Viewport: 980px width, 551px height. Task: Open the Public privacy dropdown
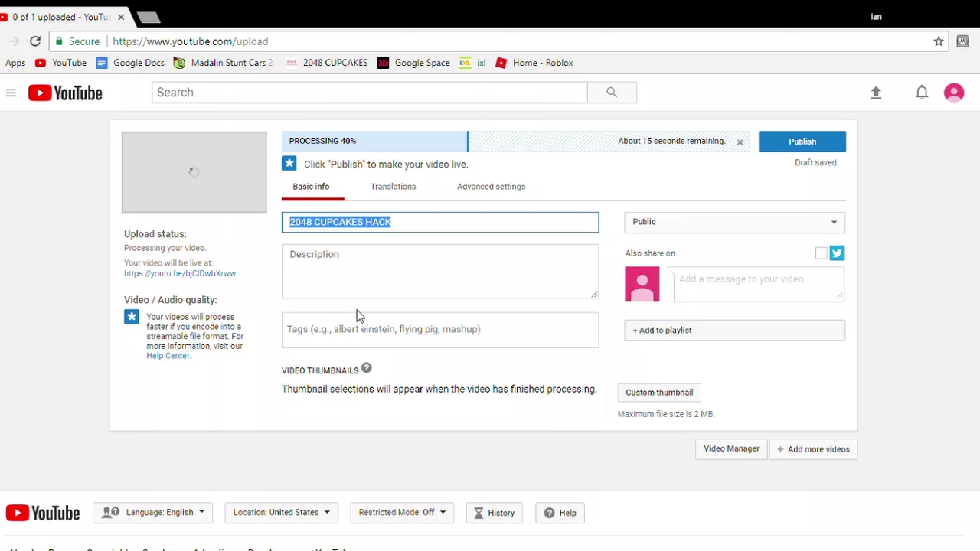735,222
